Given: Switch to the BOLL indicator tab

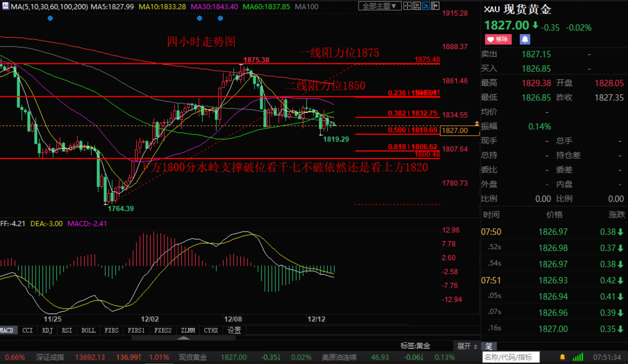Looking at the screenshot, I should click(88, 330).
